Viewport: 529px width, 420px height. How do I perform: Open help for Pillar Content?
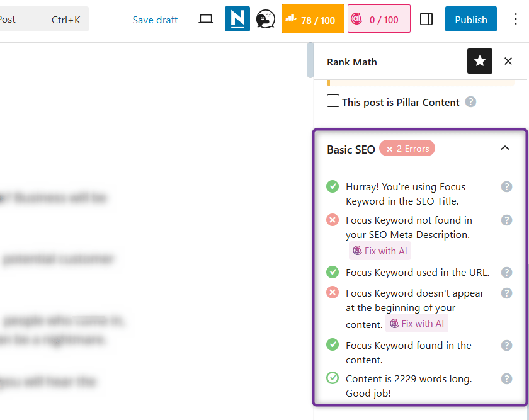[470, 102]
